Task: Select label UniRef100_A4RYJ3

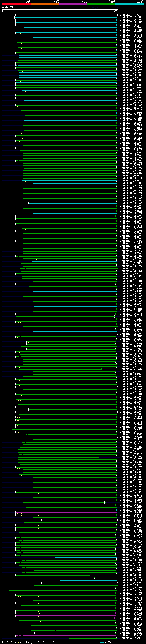Action: (131, 331)
